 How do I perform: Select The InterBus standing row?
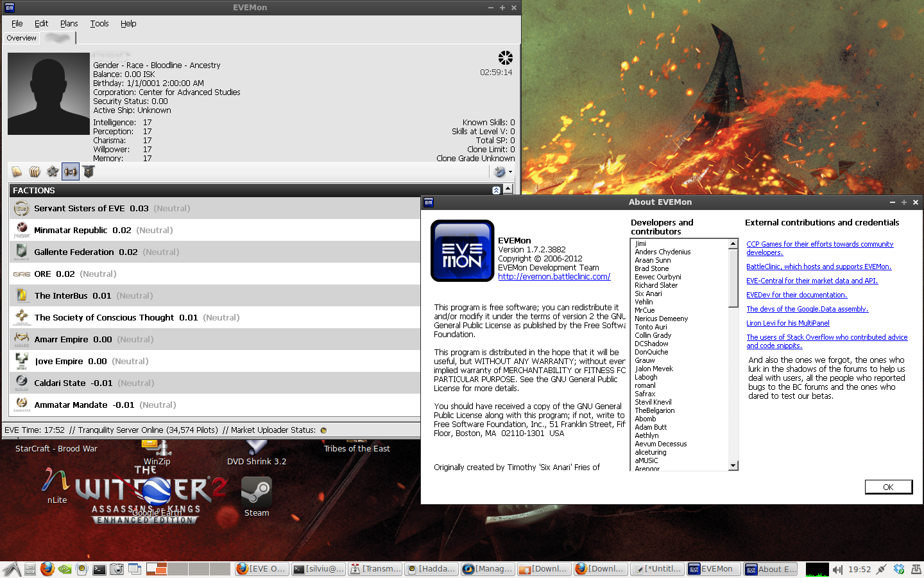tap(215, 295)
